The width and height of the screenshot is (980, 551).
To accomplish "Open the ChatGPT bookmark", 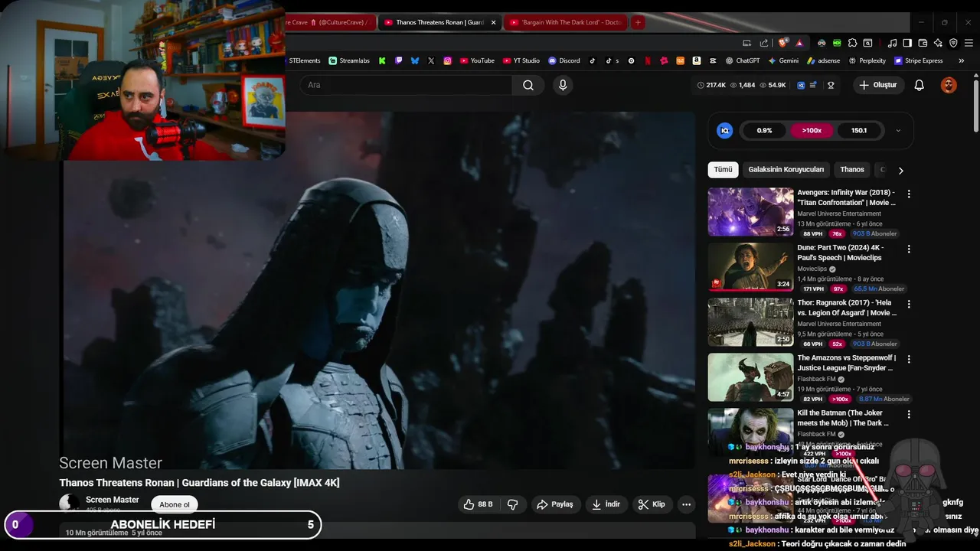I will tap(743, 60).
